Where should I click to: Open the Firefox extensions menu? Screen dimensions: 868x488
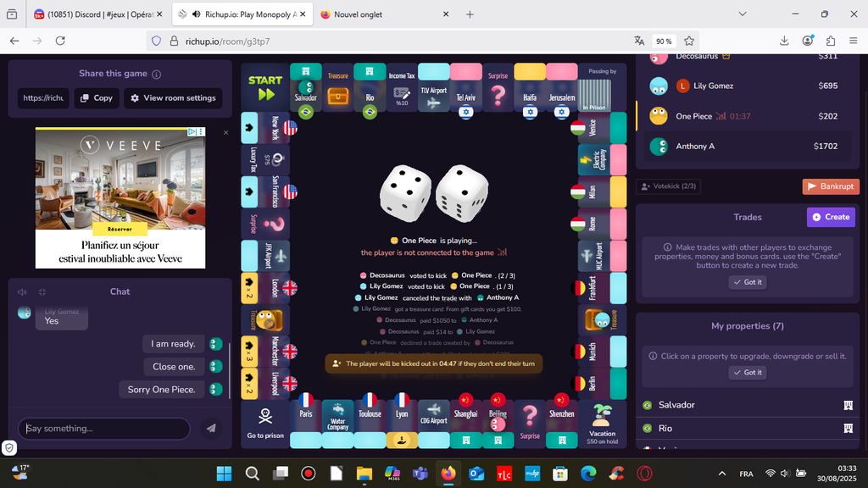click(831, 41)
